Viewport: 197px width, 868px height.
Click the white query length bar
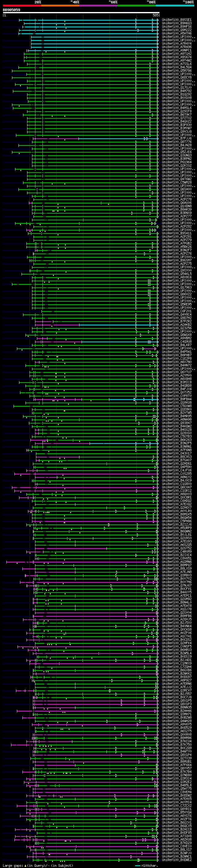[x=81, y=13]
